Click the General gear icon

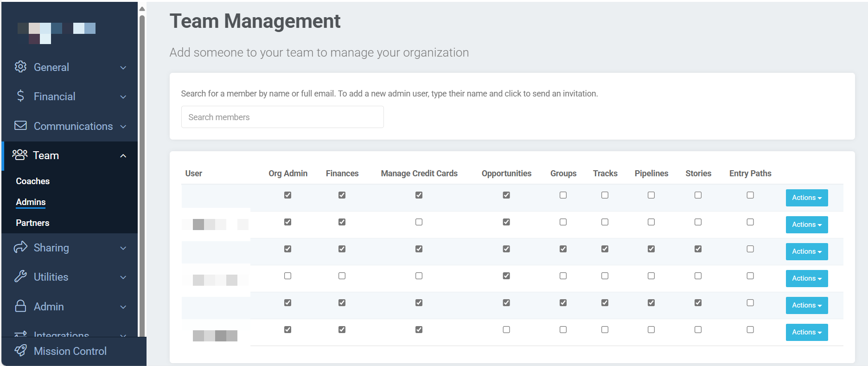coord(20,67)
